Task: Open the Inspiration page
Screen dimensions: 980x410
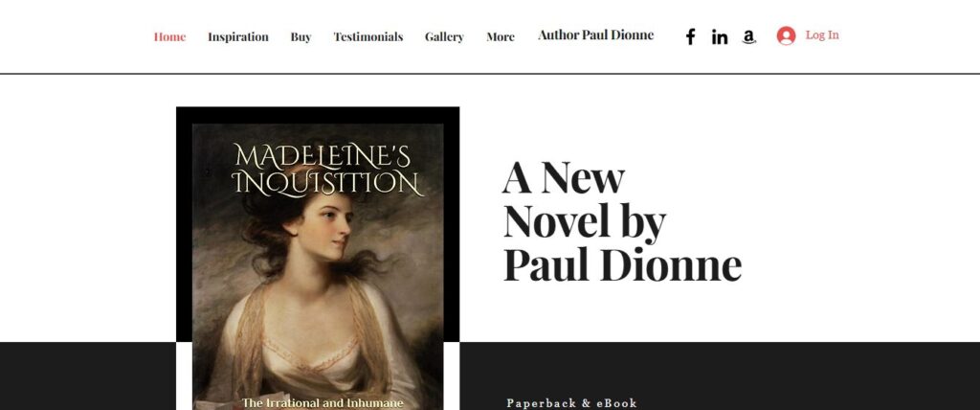Action: click(238, 37)
